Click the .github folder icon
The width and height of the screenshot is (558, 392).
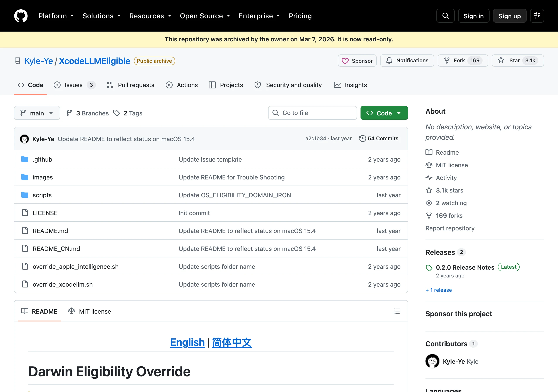(x=25, y=159)
